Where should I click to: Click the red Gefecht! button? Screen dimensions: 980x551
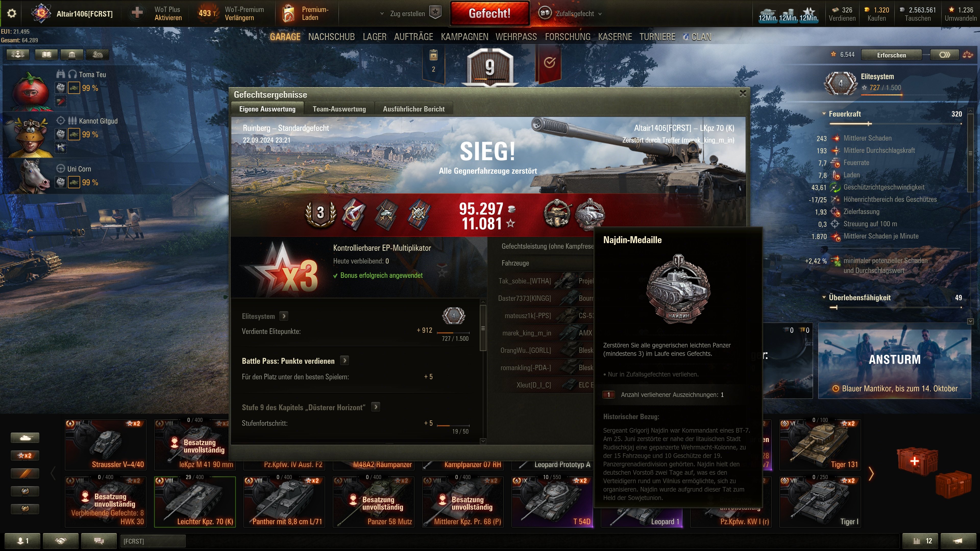coord(490,13)
